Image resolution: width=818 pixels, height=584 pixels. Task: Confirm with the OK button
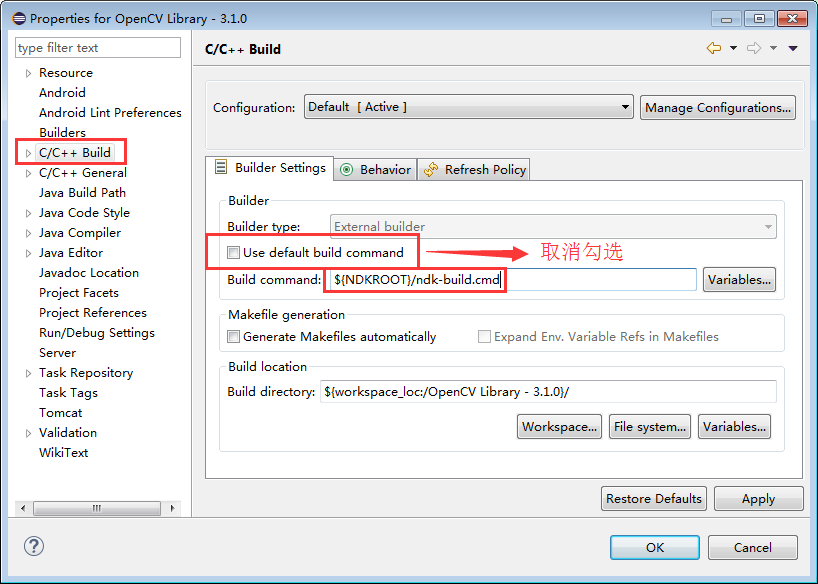coord(655,547)
